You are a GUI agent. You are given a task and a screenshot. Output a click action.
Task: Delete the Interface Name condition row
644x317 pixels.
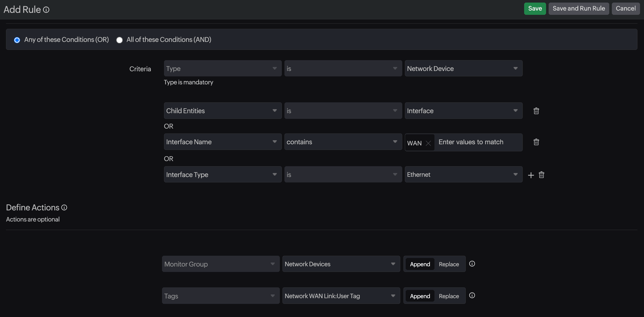tap(536, 142)
